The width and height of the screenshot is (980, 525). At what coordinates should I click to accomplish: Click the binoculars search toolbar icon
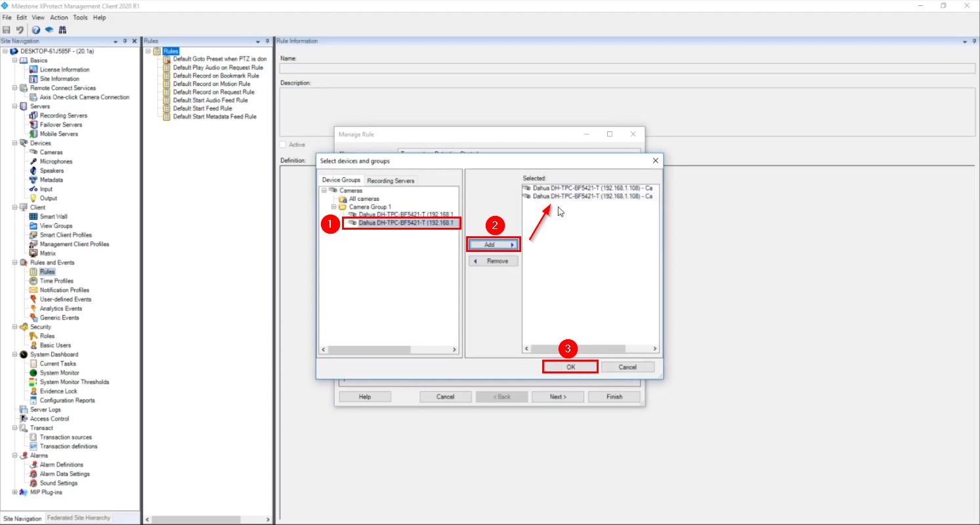(62, 30)
